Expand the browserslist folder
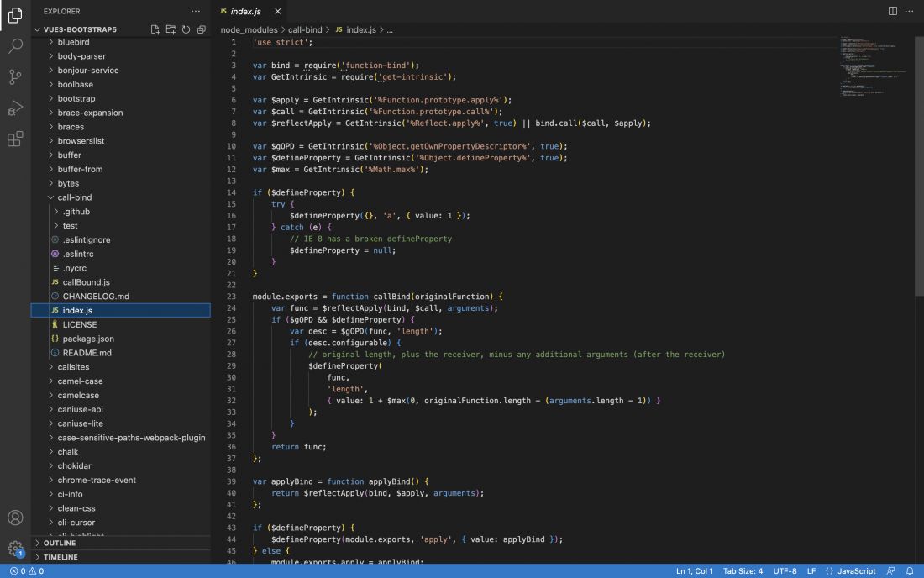 point(120,141)
